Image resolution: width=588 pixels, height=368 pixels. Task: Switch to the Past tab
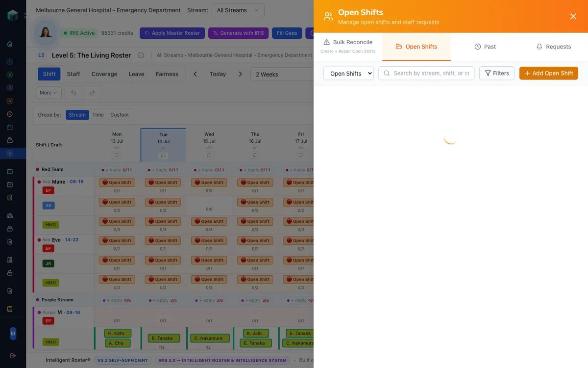point(485,47)
